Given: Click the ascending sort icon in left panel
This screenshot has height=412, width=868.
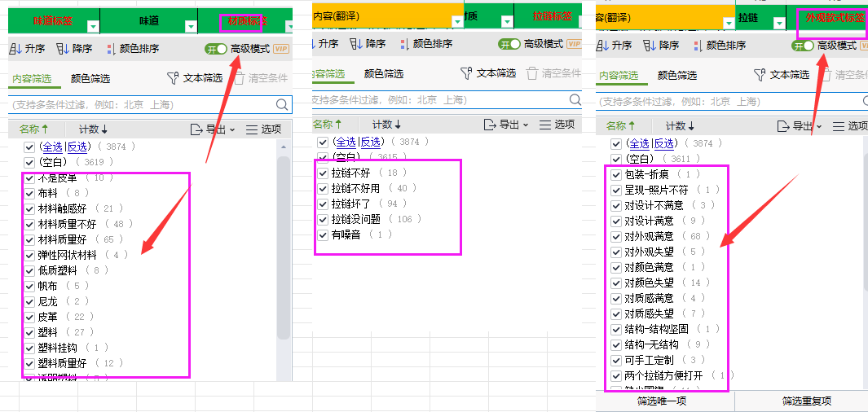Looking at the screenshot, I should [x=15, y=49].
